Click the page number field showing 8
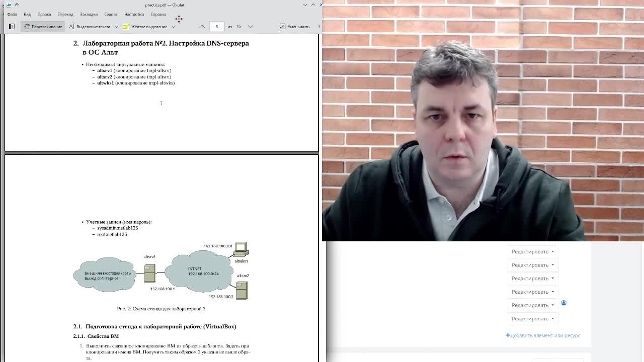 (x=217, y=27)
